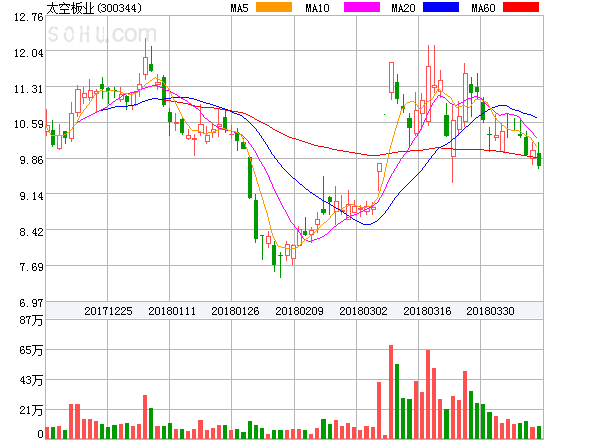Click the orange MA5 legend swatch
Viewport: 600px width, 440px height.
pyautogui.click(x=274, y=7)
